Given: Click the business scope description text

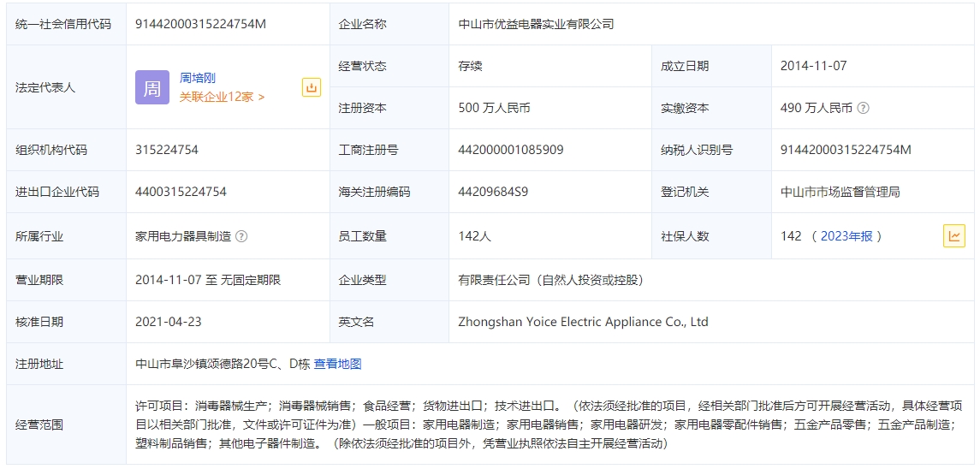Looking at the screenshot, I should [x=548, y=424].
